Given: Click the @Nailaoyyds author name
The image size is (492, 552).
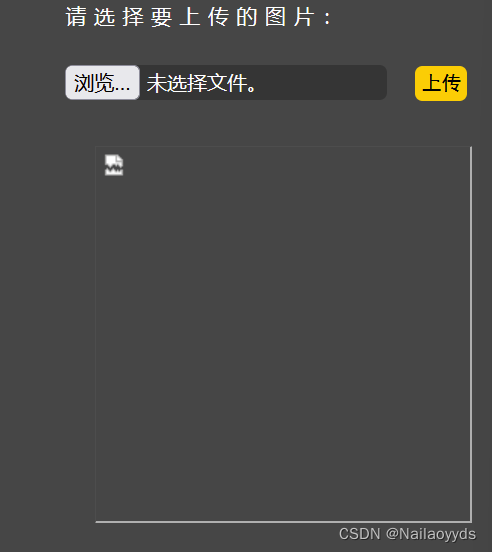Looking at the screenshot, I should [431, 534].
